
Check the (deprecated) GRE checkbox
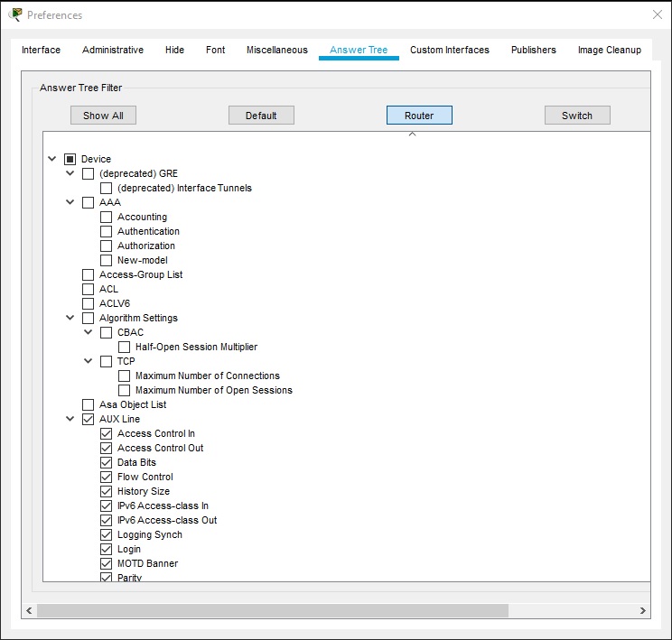(88, 173)
